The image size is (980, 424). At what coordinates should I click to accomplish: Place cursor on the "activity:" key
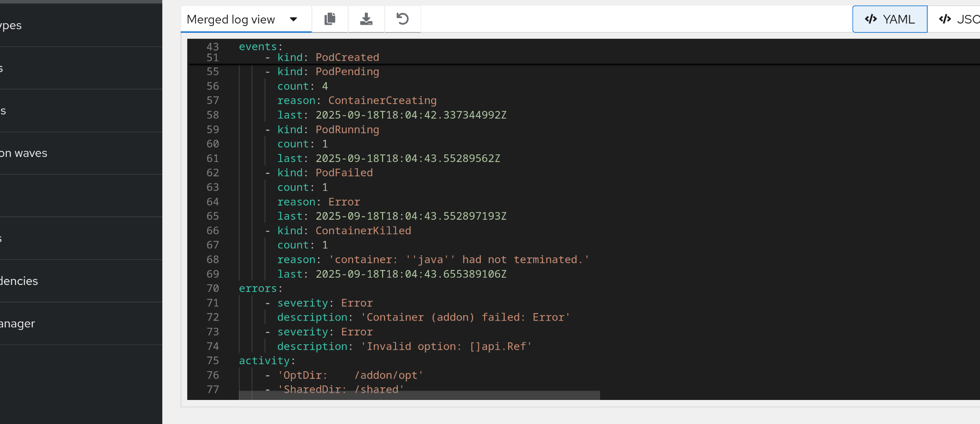pos(264,361)
